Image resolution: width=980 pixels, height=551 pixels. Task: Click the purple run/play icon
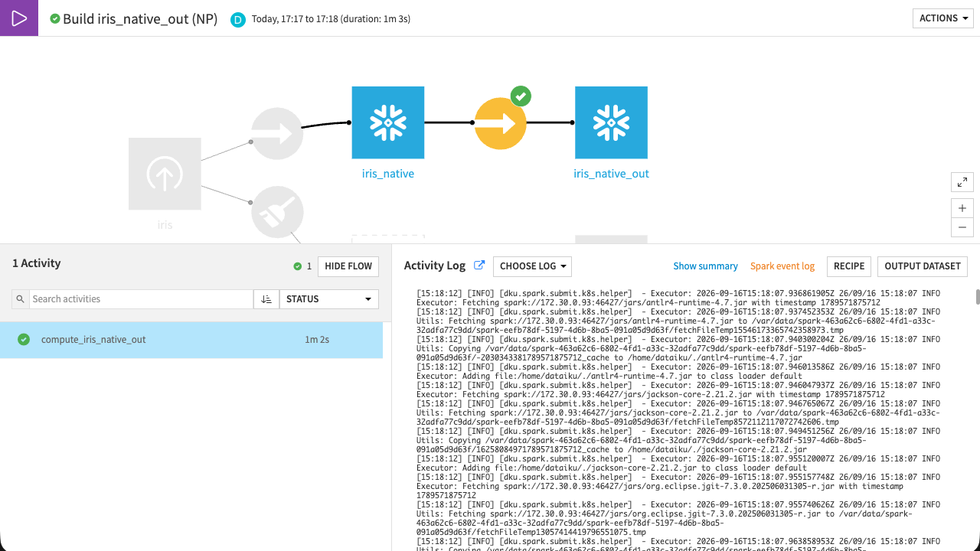[19, 18]
